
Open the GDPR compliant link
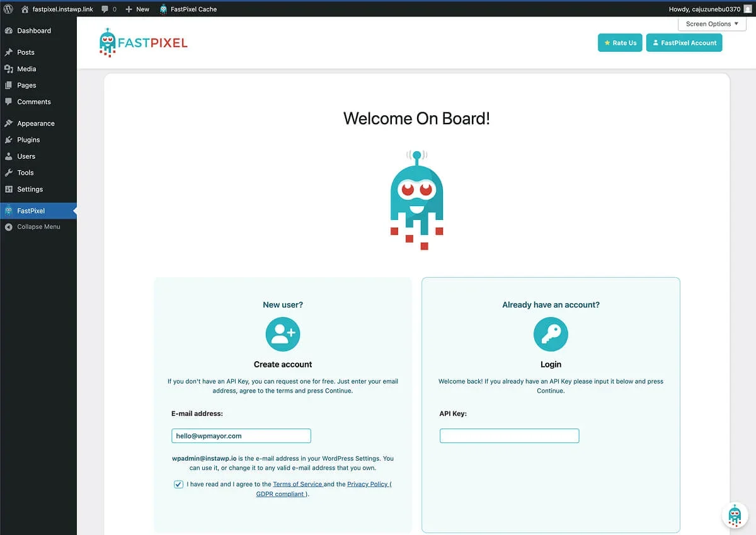(282, 494)
